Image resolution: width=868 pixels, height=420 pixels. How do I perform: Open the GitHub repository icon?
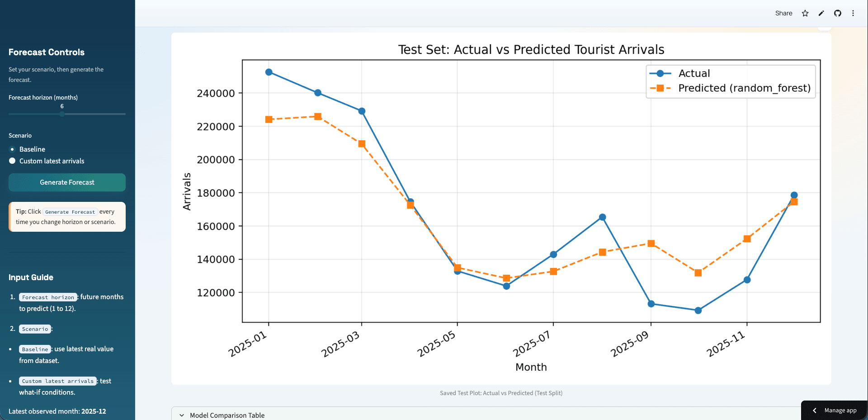coord(838,13)
